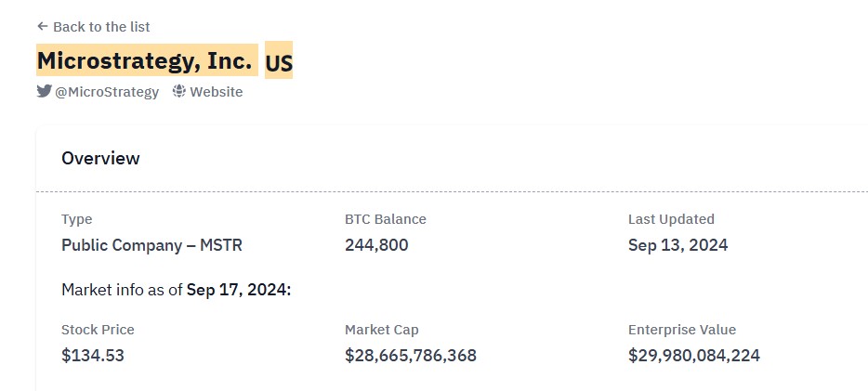Click the Enterprise Value label

click(x=682, y=330)
